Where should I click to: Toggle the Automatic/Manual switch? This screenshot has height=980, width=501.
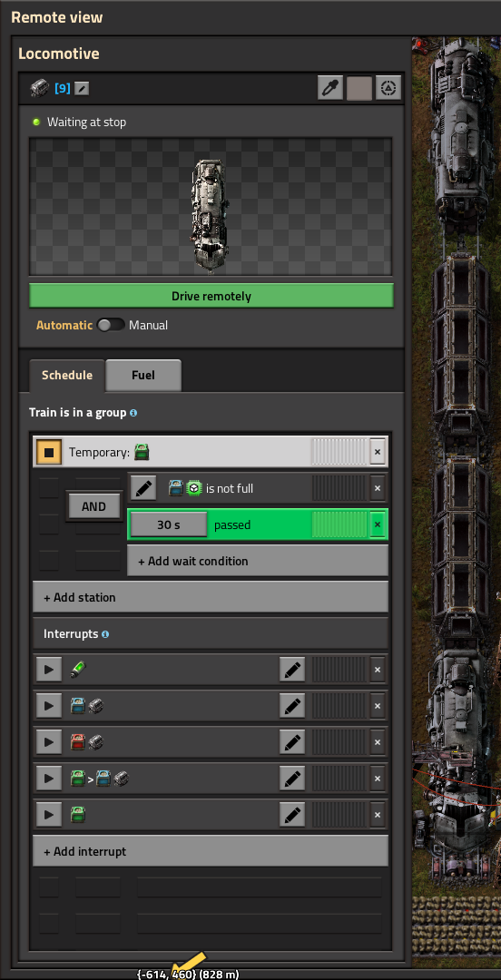(111, 325)
